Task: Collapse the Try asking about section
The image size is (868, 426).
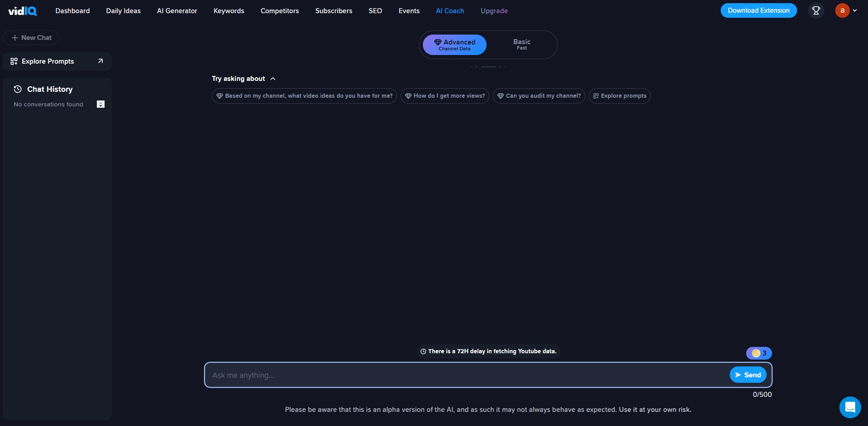Action: tap(273, 79)
